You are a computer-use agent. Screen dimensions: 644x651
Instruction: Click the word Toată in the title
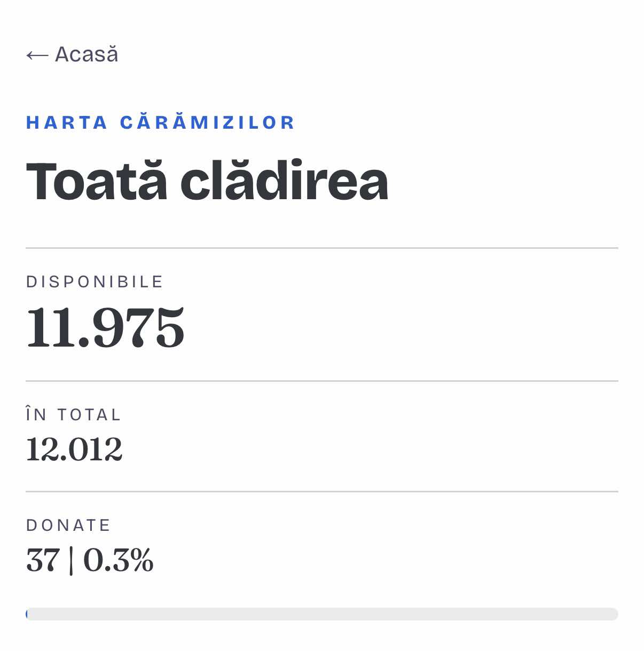(x=97, y=182)
